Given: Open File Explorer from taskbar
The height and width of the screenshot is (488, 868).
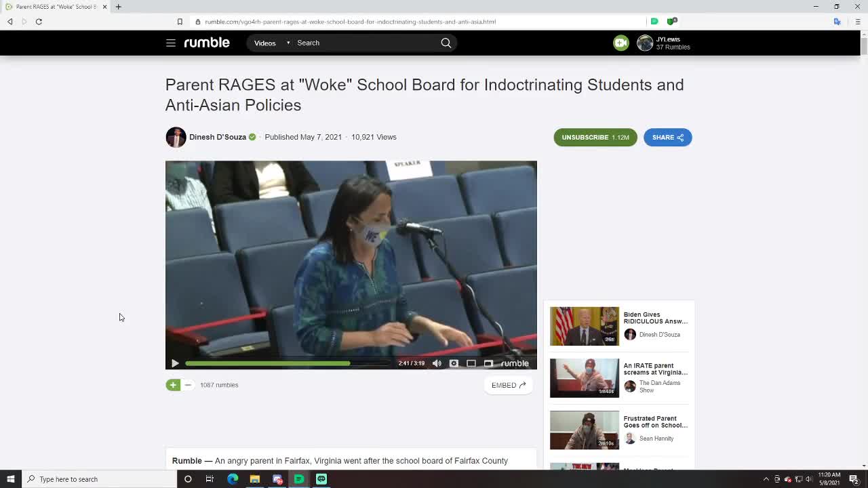Looking at the screenshot, I should click(255, 479).
